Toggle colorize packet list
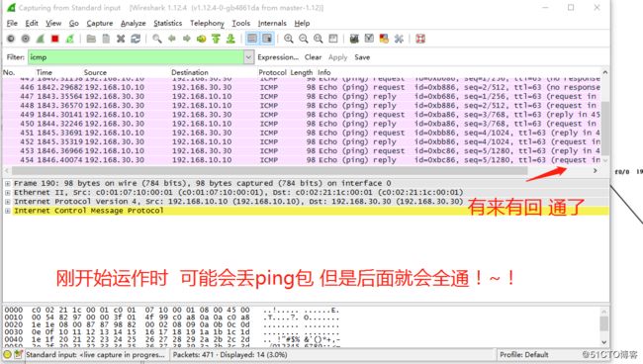This screenshot has height=364, width=643. pos(252,39)
